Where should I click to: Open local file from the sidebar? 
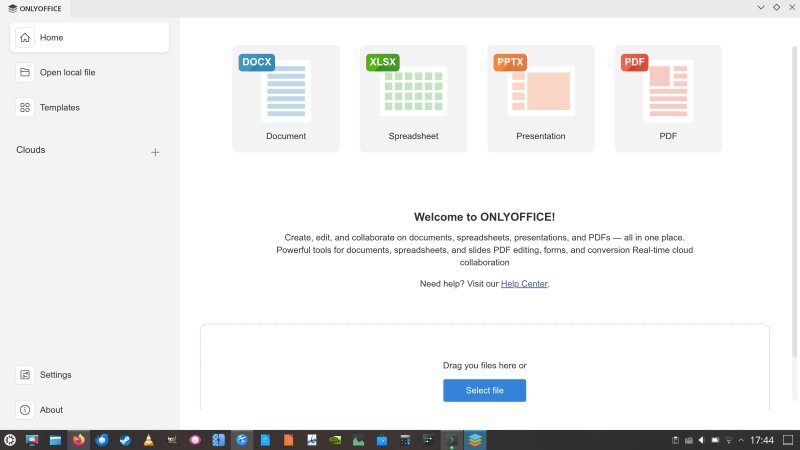tap(89, 72)
